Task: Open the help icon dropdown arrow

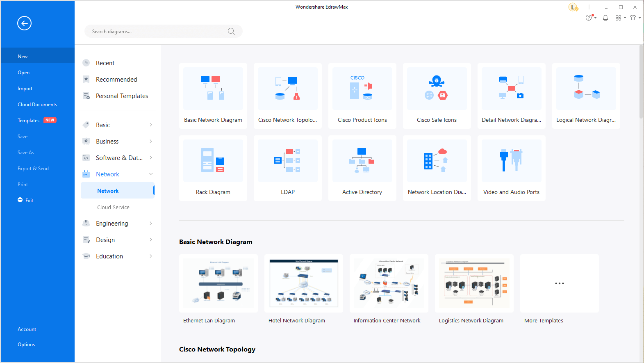Action: click(x=595, y=18)
